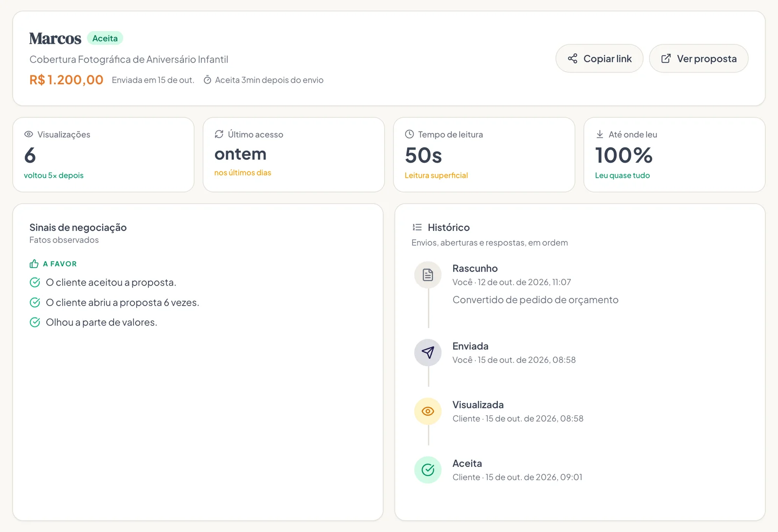Click the price R$ 1.200,00

[66, 80]
